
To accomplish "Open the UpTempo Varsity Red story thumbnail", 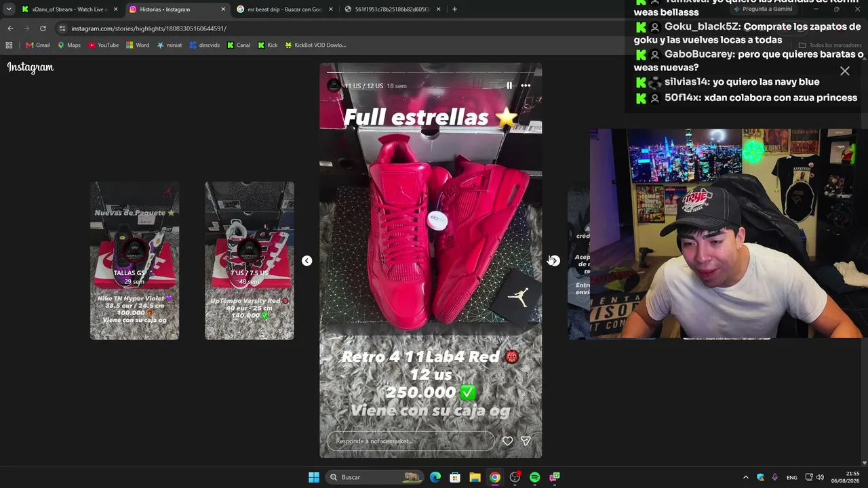I will (250, 260).
